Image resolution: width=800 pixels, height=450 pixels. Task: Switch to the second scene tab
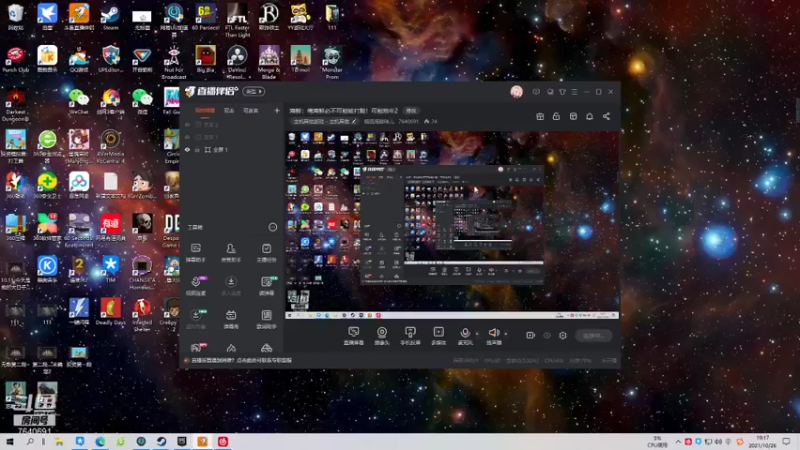(229, 110)
